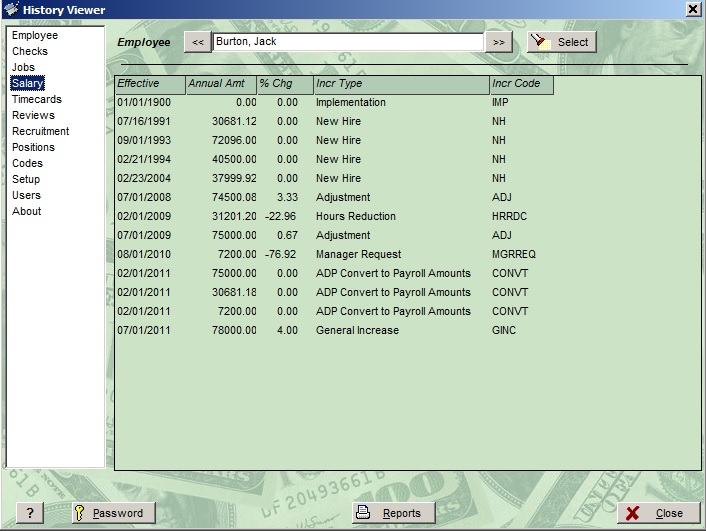Open the Recruitment section in sidebar
706x531 pixels.
click(41, 131)
